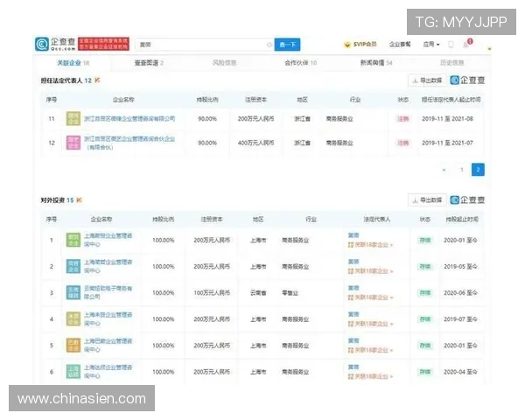Click the green company logo in investment row 6
Viewport: 525px width, 420px height.
tap(73, 371)
